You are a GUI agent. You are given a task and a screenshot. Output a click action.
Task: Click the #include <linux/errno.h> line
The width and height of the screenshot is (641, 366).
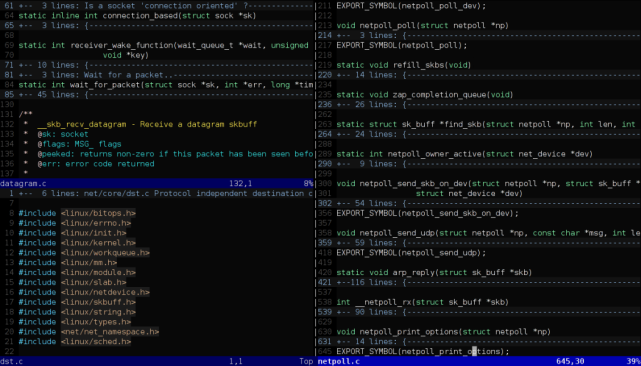pos(75,223)
